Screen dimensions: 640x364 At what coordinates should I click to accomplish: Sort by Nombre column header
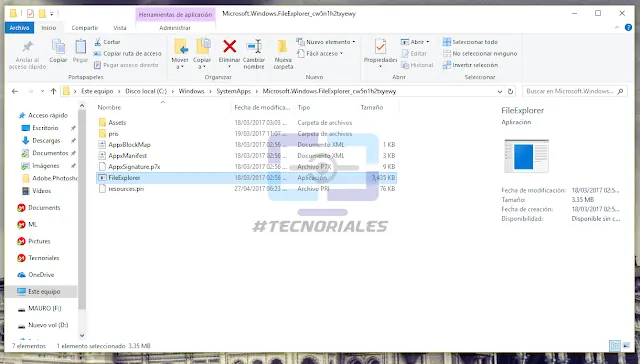click(109, 107)
